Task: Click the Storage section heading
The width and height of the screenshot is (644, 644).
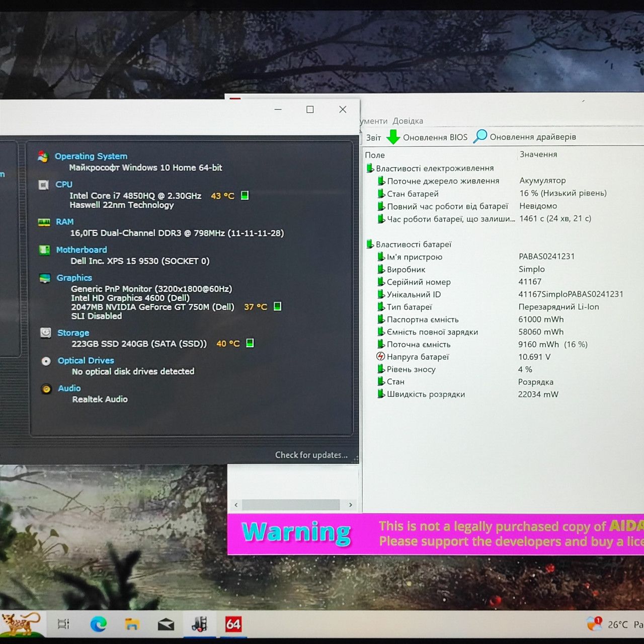Action: click(73, 333)
